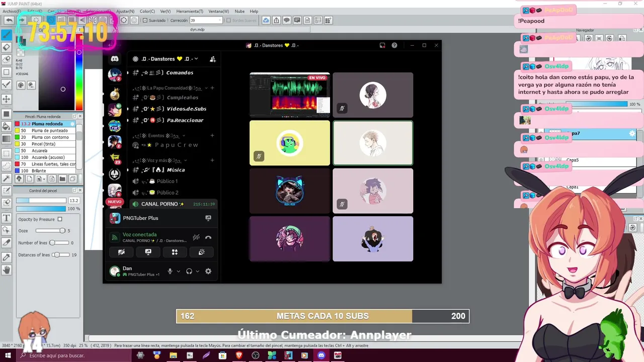Join the Público 1 voice channel

pos(172,181)
